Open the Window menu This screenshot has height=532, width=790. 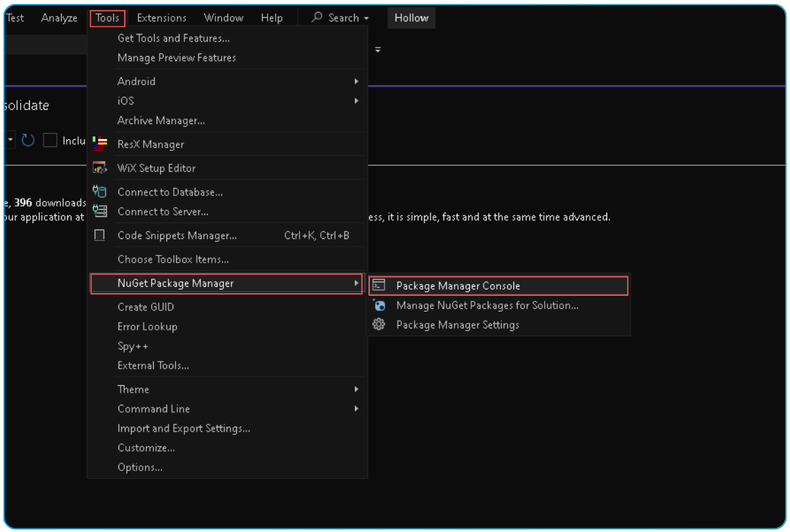[223, 17]
